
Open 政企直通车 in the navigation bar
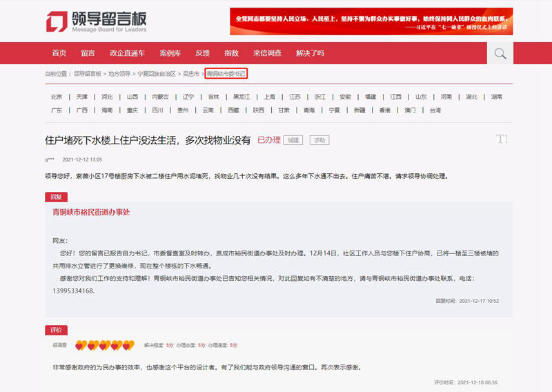pos(127,53)
